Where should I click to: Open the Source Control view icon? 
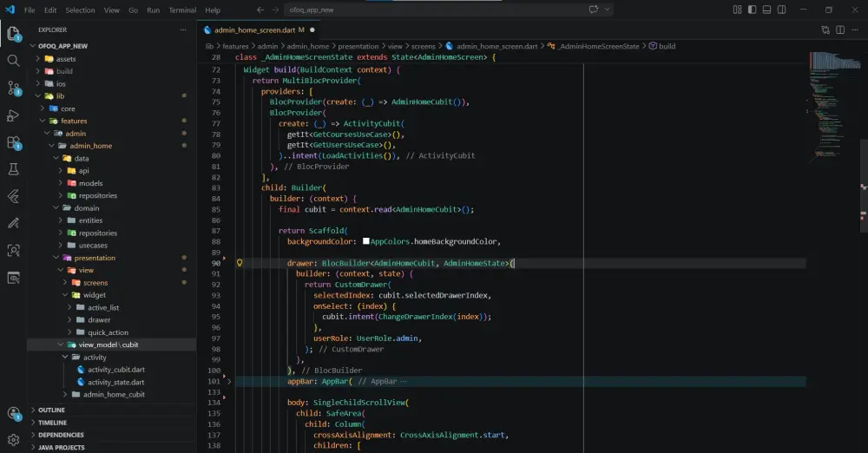13,88
